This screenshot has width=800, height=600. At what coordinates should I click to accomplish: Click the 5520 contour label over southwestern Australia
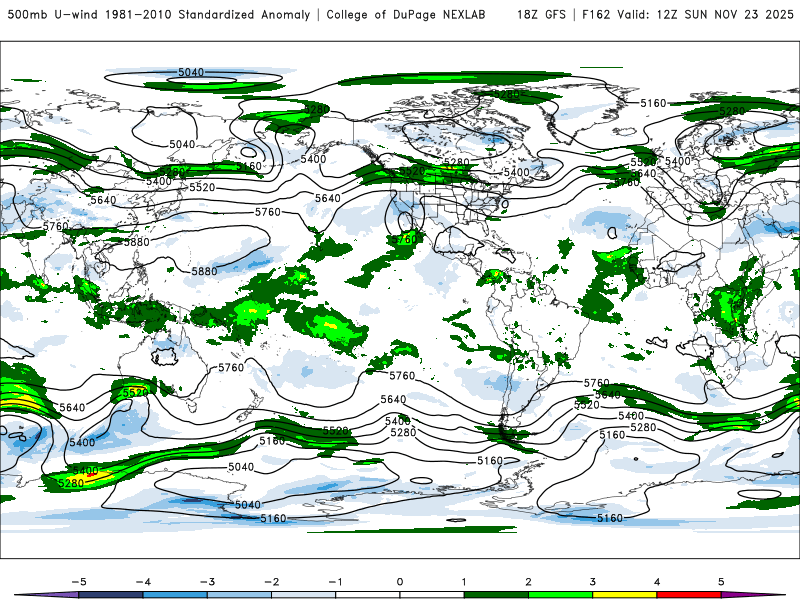pyautogui.click(x=135, y=393)
